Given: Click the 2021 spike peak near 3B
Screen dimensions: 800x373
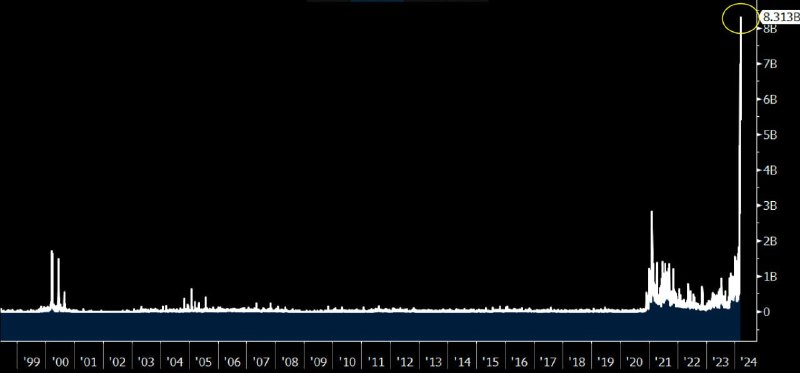Looking at the screenshot, I should pos(652,212).
